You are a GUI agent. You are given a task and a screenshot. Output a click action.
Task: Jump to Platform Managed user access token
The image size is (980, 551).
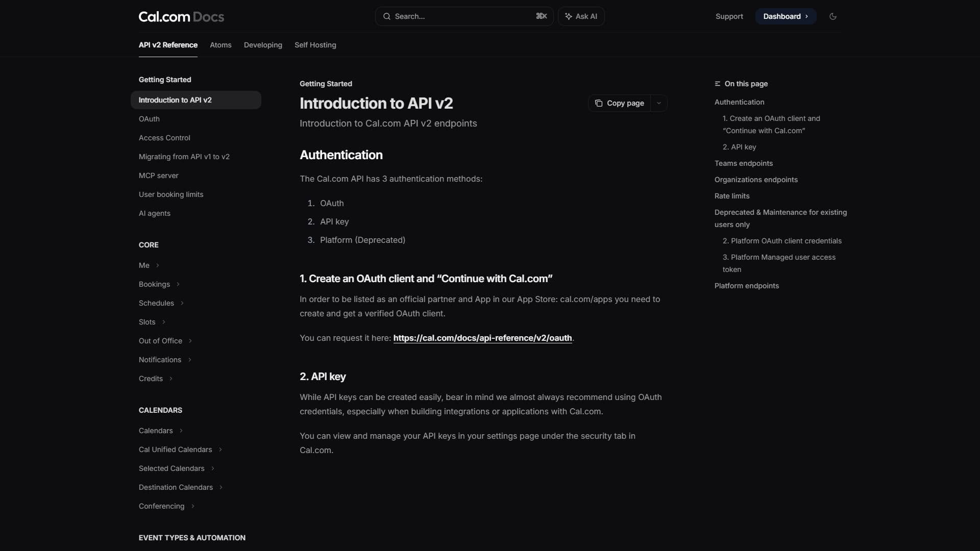click(779, 263)
